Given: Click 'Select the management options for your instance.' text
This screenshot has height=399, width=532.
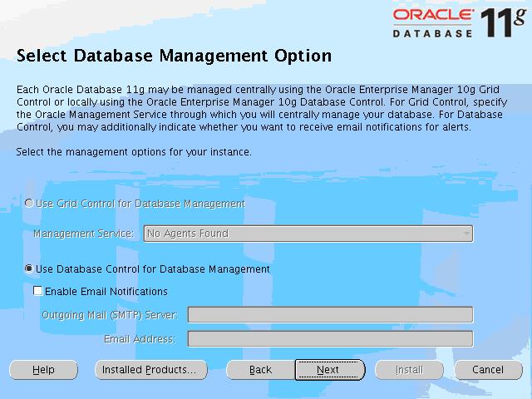Looking at the screenshot, I should (134, 152).
